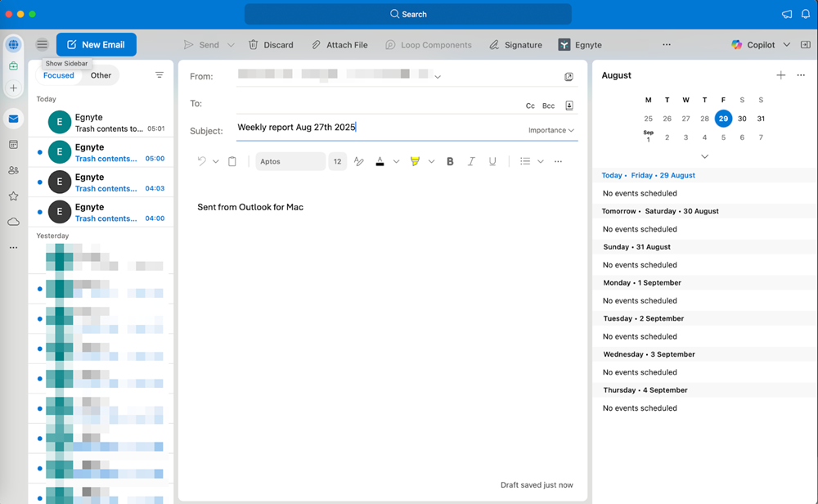Toggle bold formatting
Screen dimensions: 818x504
(x=450, y=162)
